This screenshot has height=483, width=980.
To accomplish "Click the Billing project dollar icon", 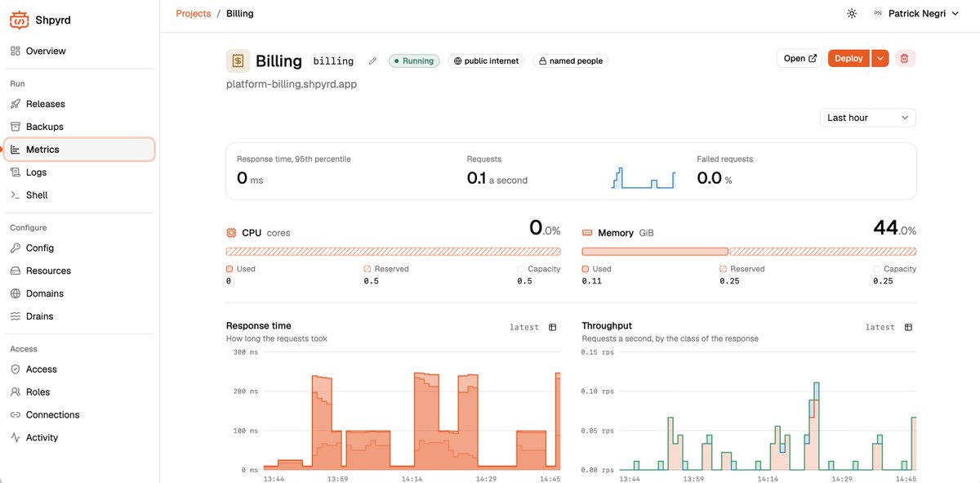I will click(x=238, y=60).
